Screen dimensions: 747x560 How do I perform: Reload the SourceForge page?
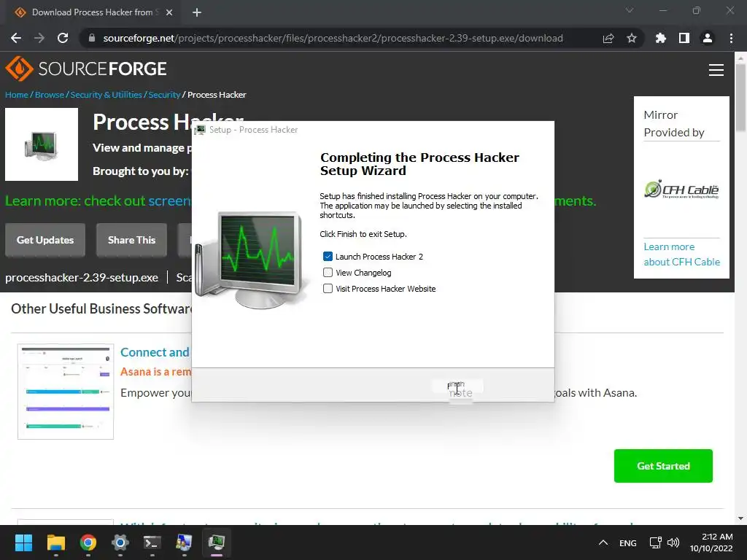[63, 38]
